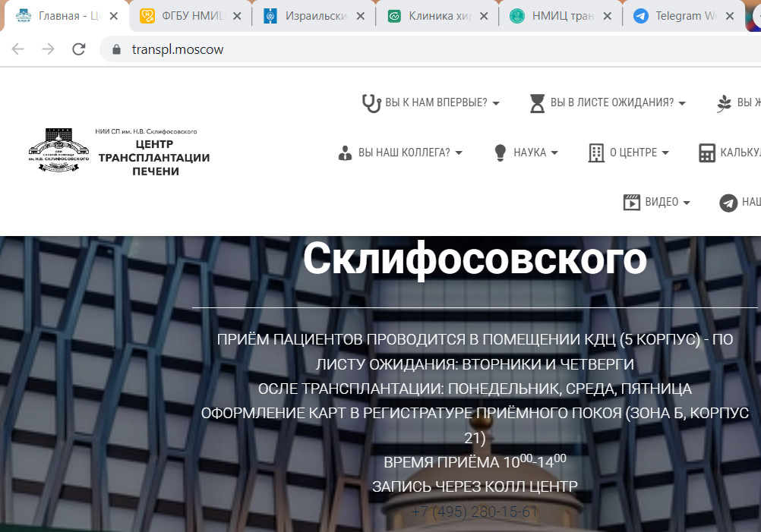The width and height of the screenshot is (761, 532).
Task: Click the padlock site security icon
Action: (x=116, y=49)
